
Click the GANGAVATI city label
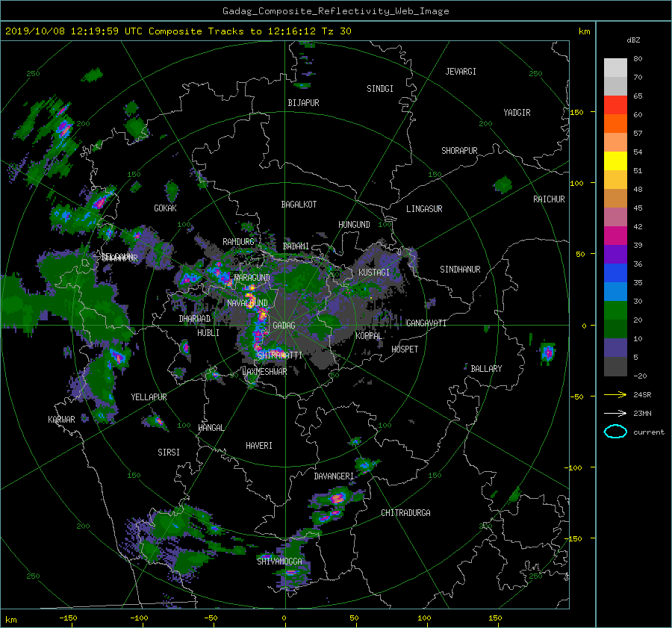point(426,323)
